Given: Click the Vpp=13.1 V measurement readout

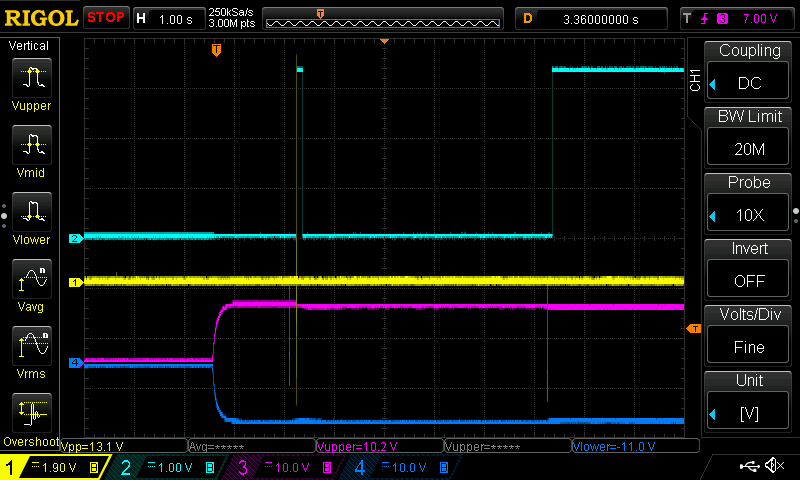Looking at the screenshot, I should point(124,446).
